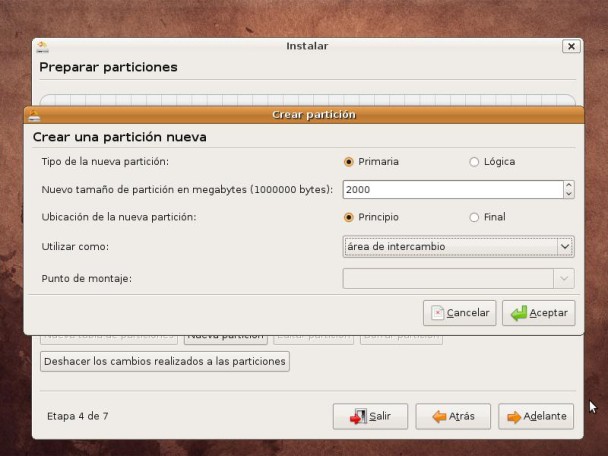Proceed with the Adelante button
The width and height of the screenshot is (608, 456).
coord(536,416)
